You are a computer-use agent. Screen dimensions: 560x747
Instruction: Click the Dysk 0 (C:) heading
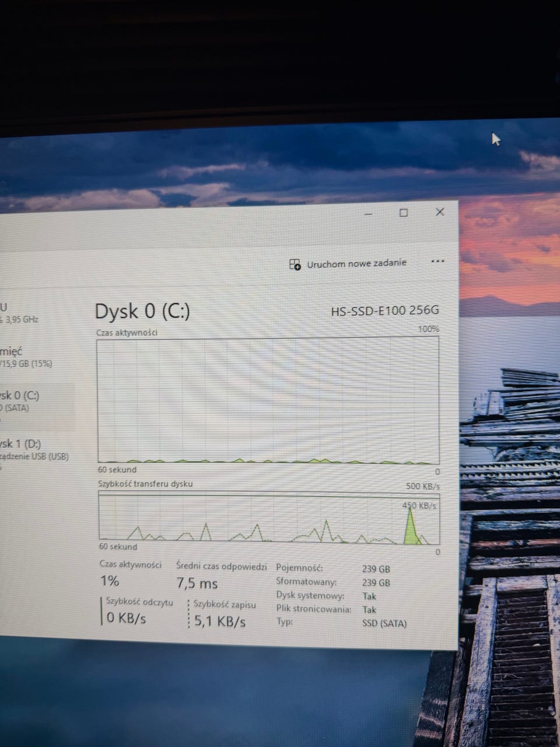click(x=142, y=312)
